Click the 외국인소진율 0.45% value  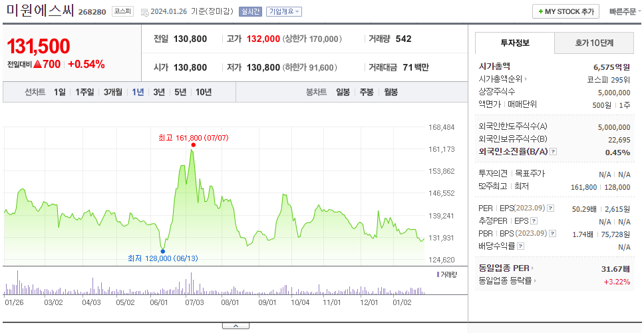pyautogui.click(x=617, y=152)
